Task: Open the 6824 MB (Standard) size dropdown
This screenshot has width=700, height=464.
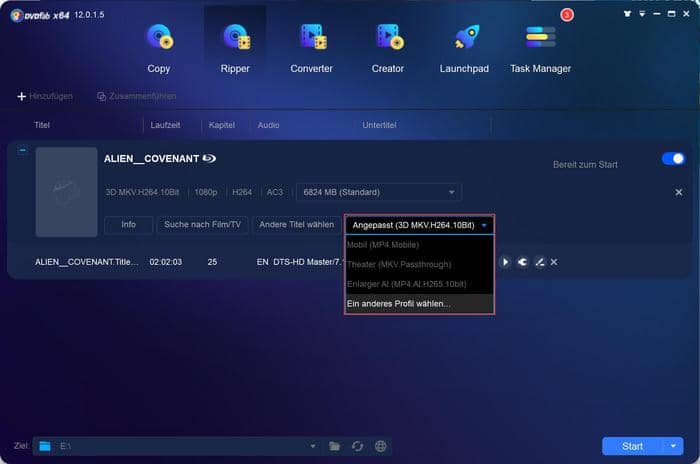Action: pyautogui.click(x=379, y=192)
